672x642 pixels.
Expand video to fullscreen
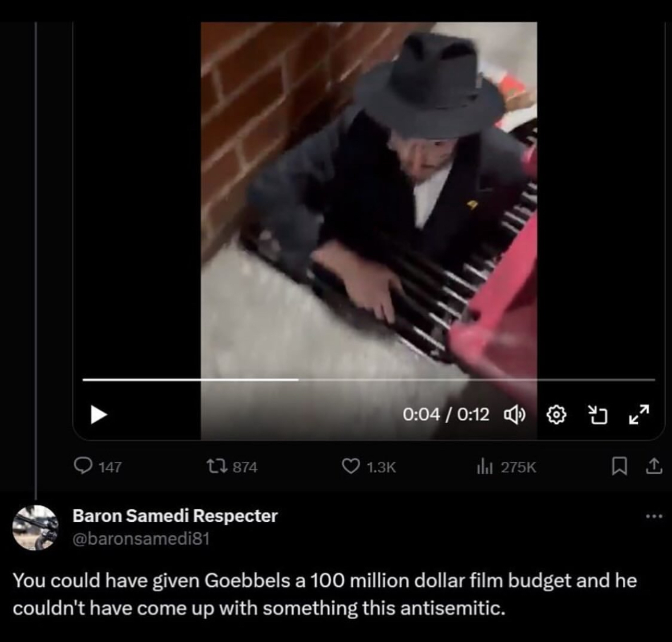click(638, 414)
